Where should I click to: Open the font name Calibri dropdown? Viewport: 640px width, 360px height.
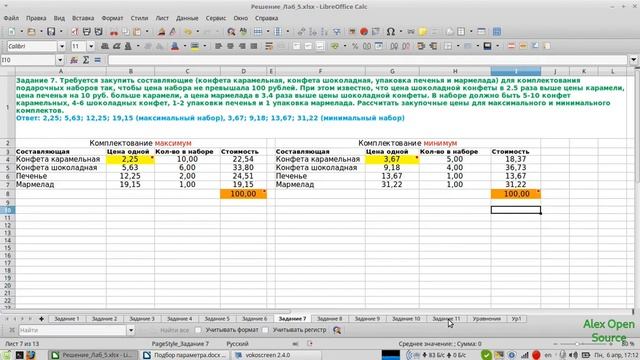(62, 46)
